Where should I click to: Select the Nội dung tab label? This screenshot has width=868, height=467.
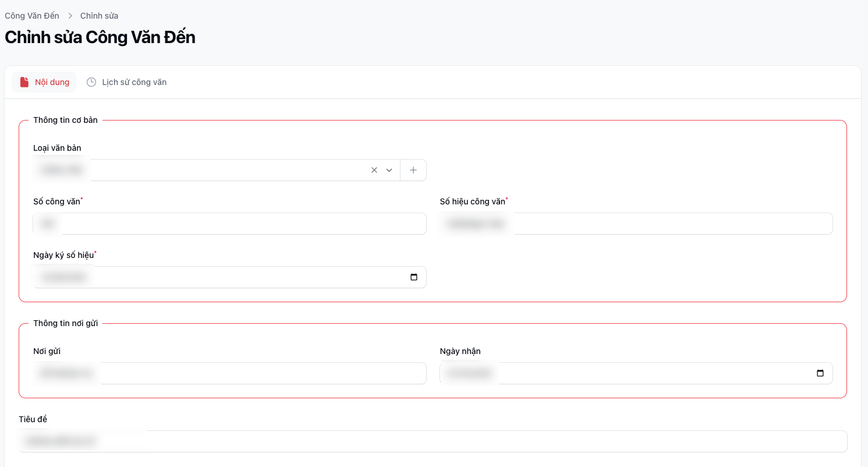[x=52, y=82]
